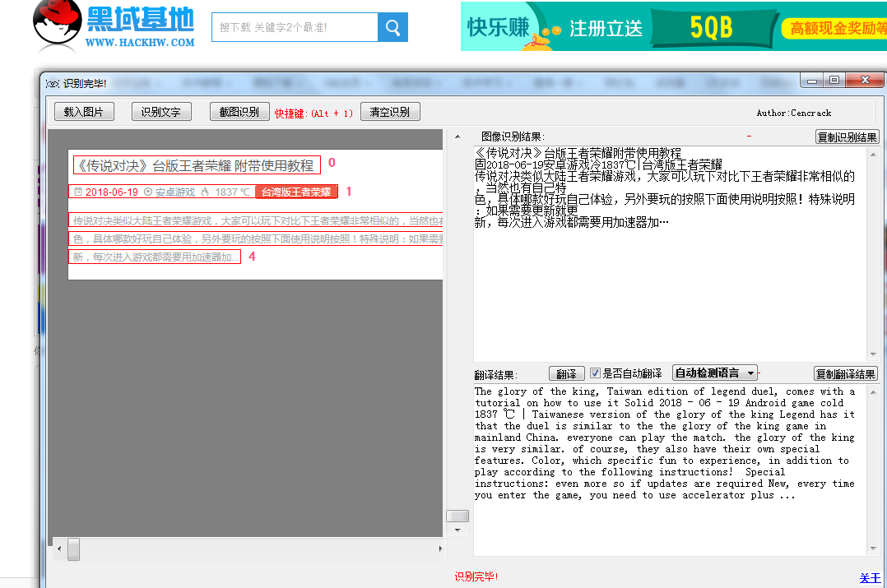The image size is (887, 588).
Task: Click the OCR result box scroll-down arrow
Action: (873, 354)
